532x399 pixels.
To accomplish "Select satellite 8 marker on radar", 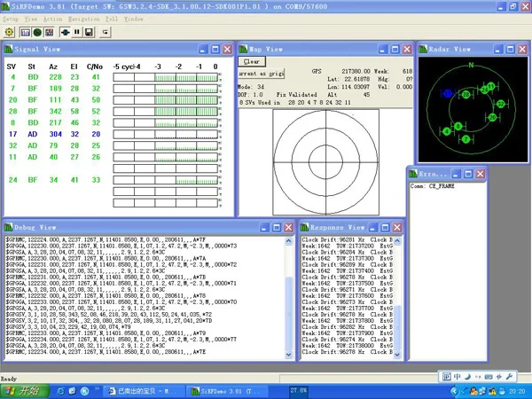I will tap(458, 126).
